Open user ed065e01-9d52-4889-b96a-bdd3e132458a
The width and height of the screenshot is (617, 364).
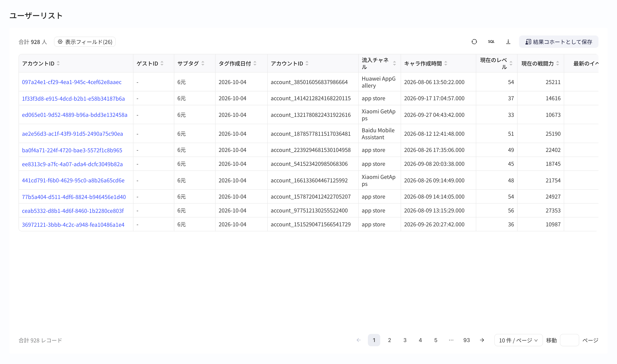[x=75, y=115]
